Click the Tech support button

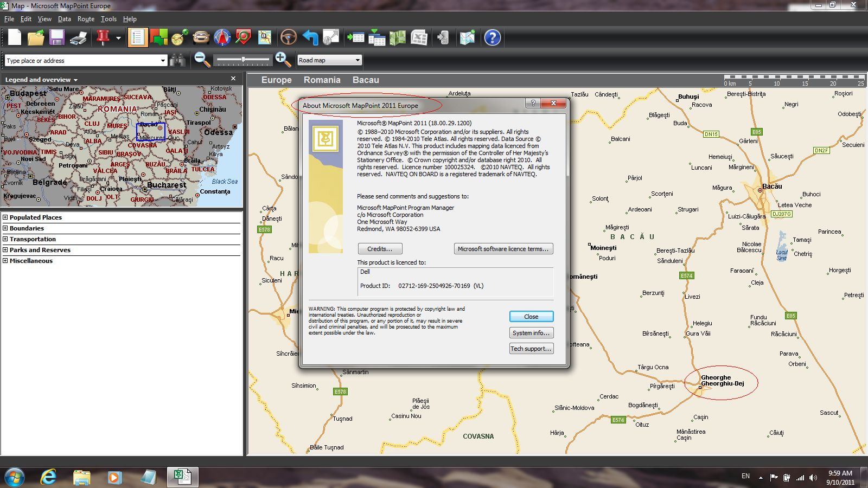click(x=531, y=349)
